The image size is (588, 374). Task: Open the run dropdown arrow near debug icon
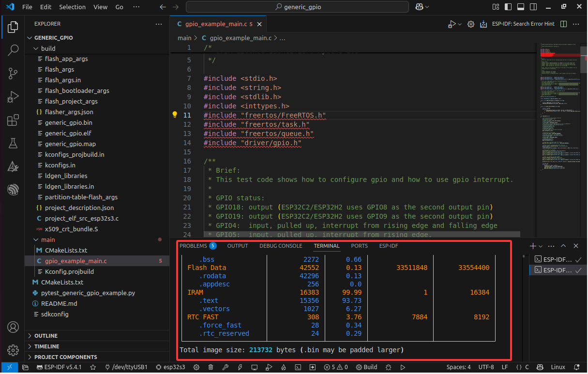coord(459,23)
